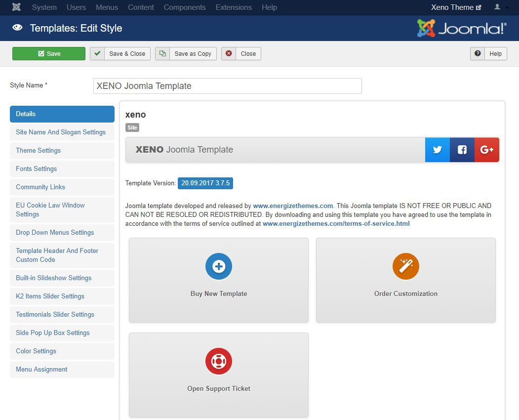This screenshot has width=519, height=420.
Task: Click the Template Version: label
Action: point(151,183)
